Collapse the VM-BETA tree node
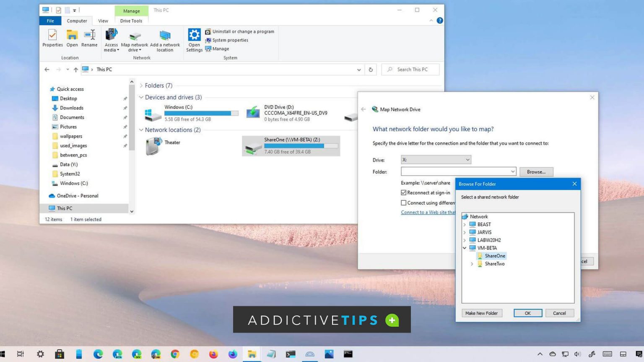This screenshot has width=644, height=362. [x=465, y=248]
